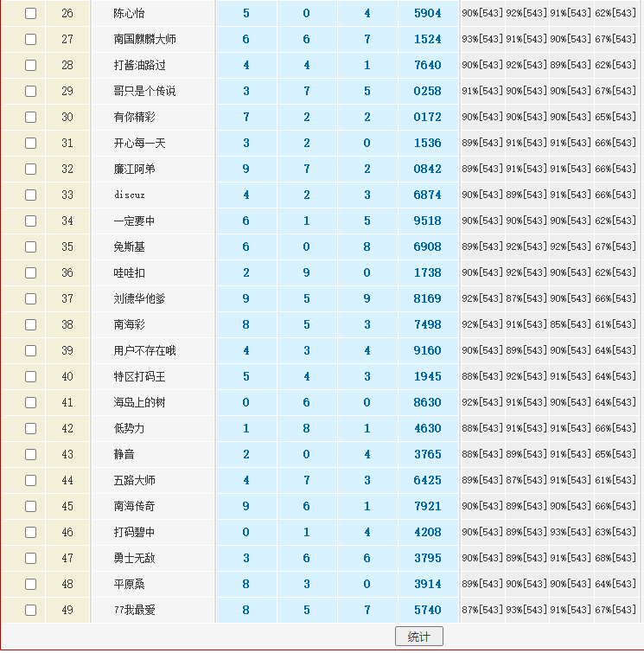This screenshot has height=653, width=644.
Task: Select the user 廉江阿弟
Action: (134, 170)
